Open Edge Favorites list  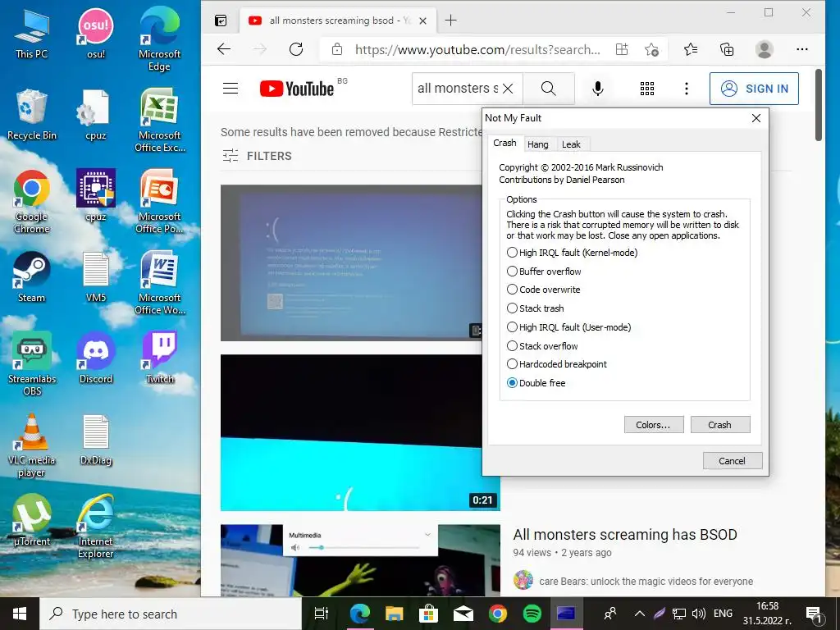691,49
